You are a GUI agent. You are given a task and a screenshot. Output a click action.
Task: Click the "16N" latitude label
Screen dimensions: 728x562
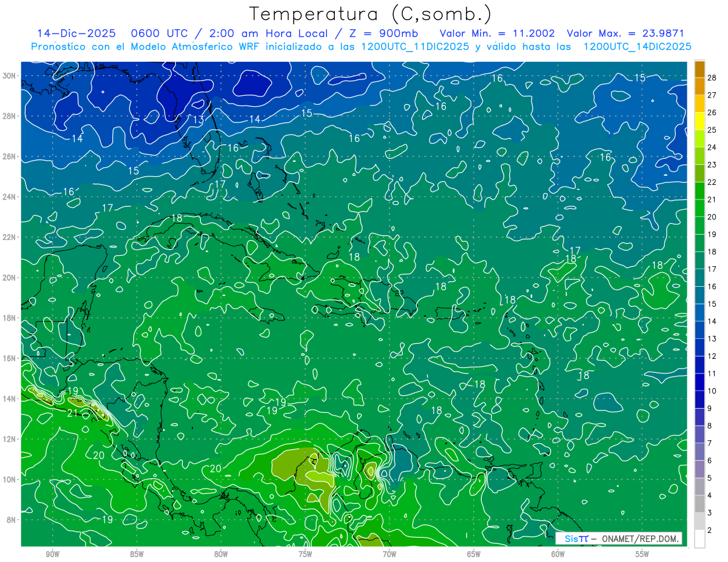10,358
